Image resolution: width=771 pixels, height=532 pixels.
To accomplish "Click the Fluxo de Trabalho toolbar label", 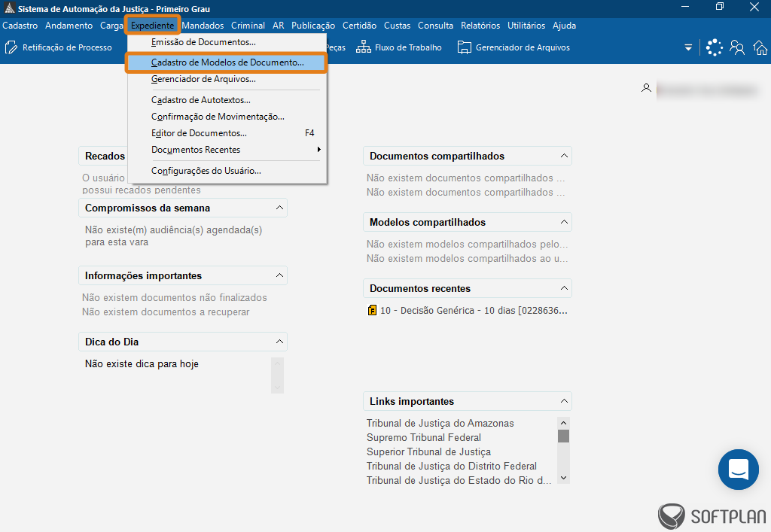I will tap(408, 47).
